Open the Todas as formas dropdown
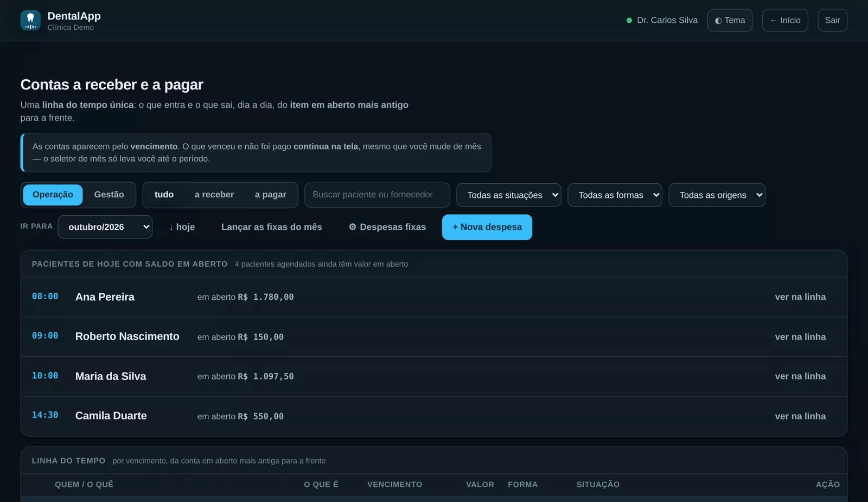868x502 pixels. (x=615, y=195)
